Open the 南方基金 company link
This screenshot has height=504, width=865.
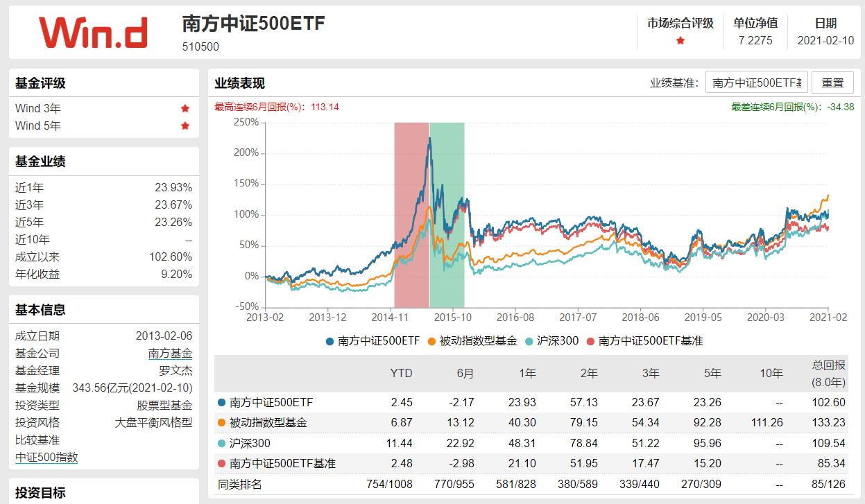[x=170, y=354]
